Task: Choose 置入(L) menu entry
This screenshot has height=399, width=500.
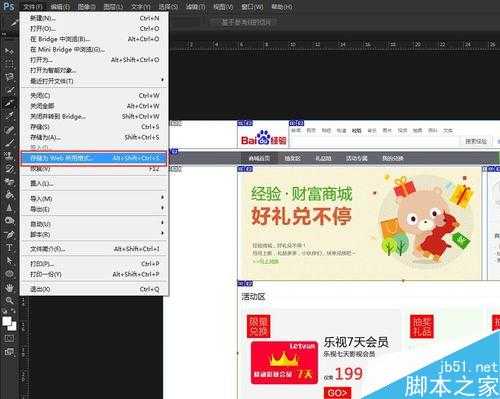Action: coord(94,183)
